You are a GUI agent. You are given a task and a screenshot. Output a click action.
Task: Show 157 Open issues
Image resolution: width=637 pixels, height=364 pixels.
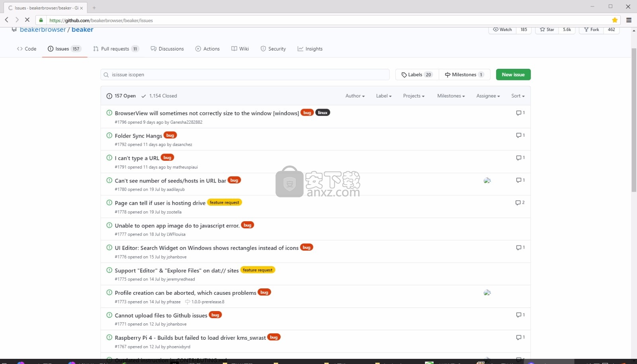(x=121, y=96)
